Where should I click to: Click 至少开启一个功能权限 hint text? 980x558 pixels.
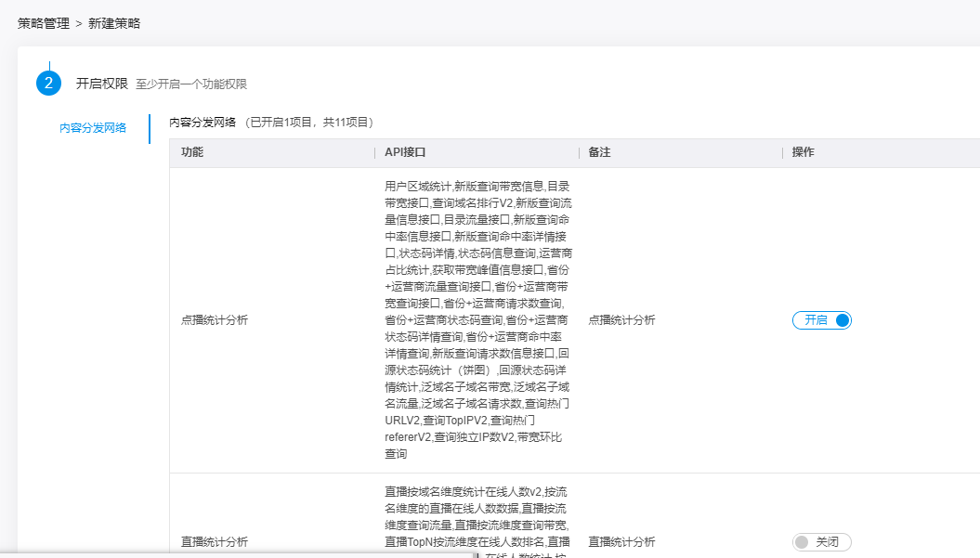pos(191,84)
